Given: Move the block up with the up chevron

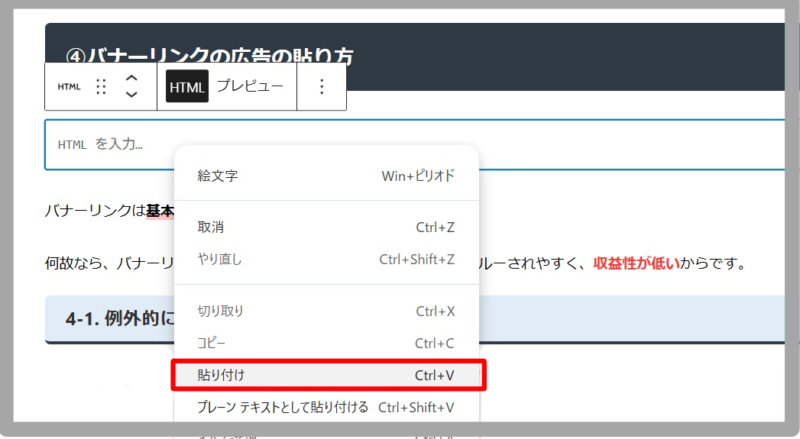Looking at the screenshot, I should (131, 77).
